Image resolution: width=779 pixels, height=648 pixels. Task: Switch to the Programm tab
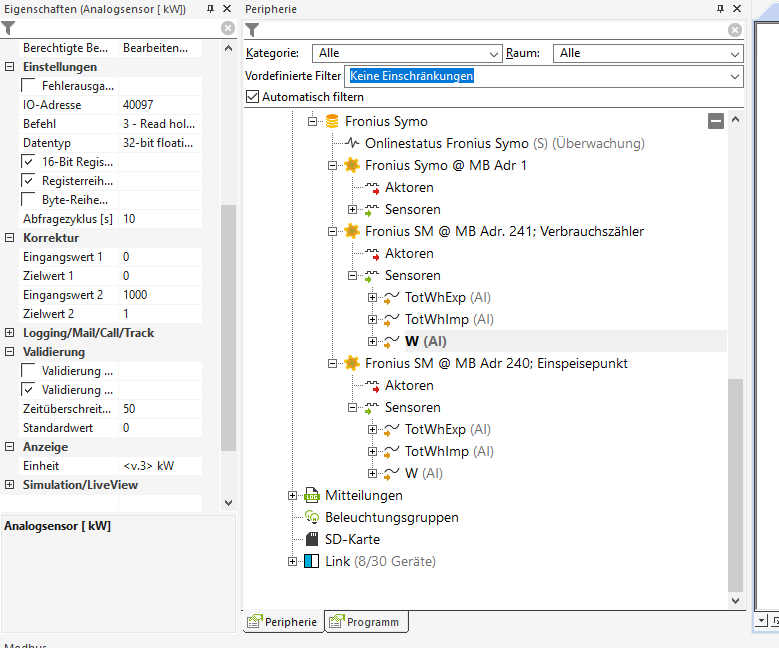(367, 622)
